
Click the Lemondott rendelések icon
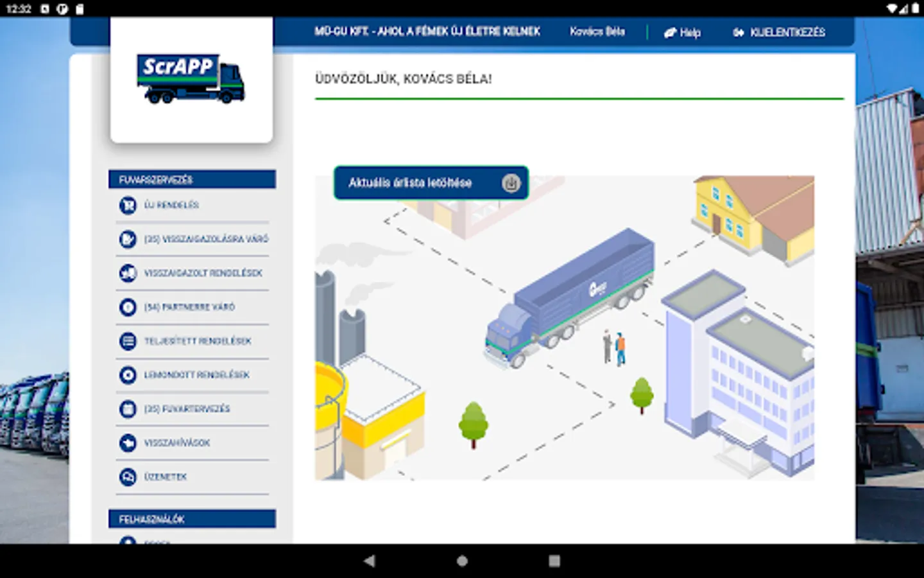(128, 375)
